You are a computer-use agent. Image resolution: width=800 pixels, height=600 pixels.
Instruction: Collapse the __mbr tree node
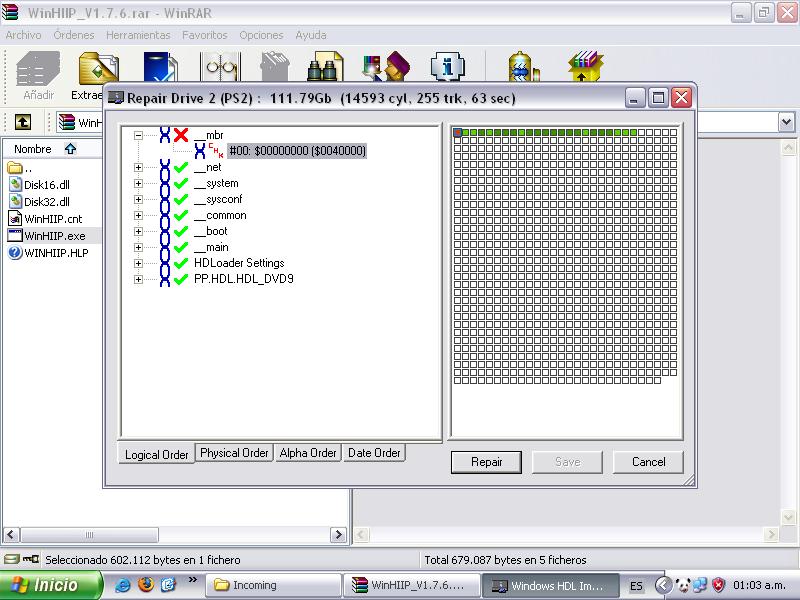(x=138, y=135)
